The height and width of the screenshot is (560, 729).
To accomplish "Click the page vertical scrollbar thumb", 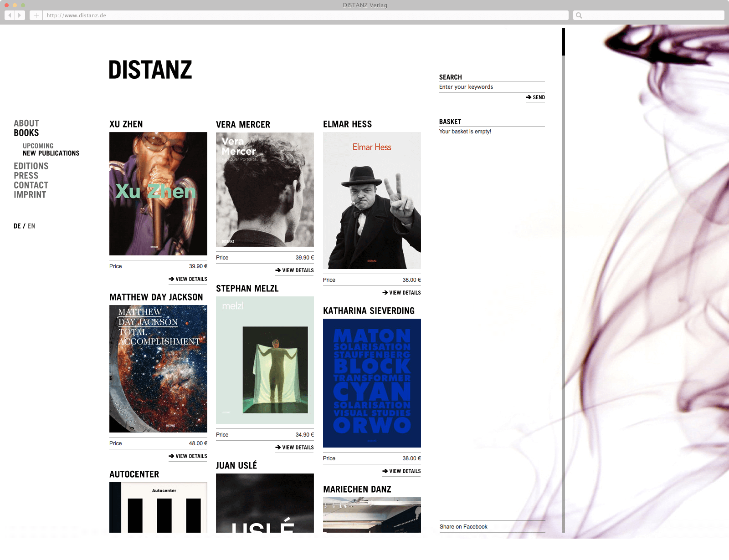I will pyautogui.click(x=564, y=42).
